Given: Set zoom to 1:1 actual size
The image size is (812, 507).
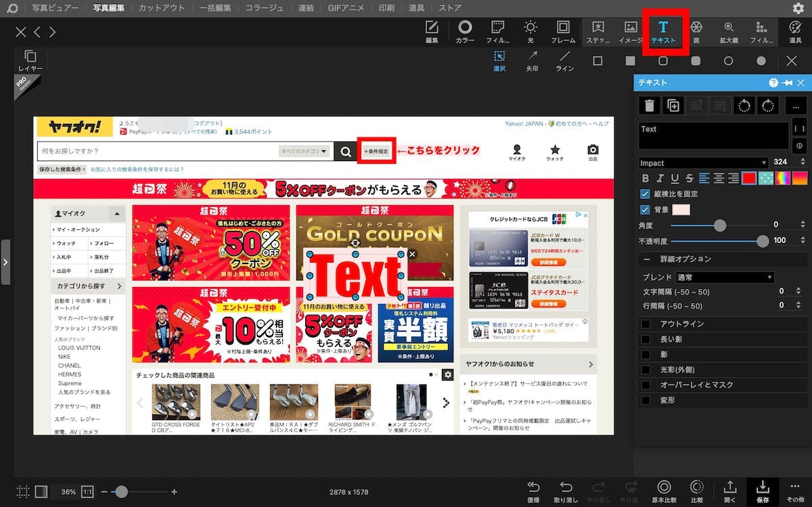Looking at the screenshot, I should (x=87, y=492).
